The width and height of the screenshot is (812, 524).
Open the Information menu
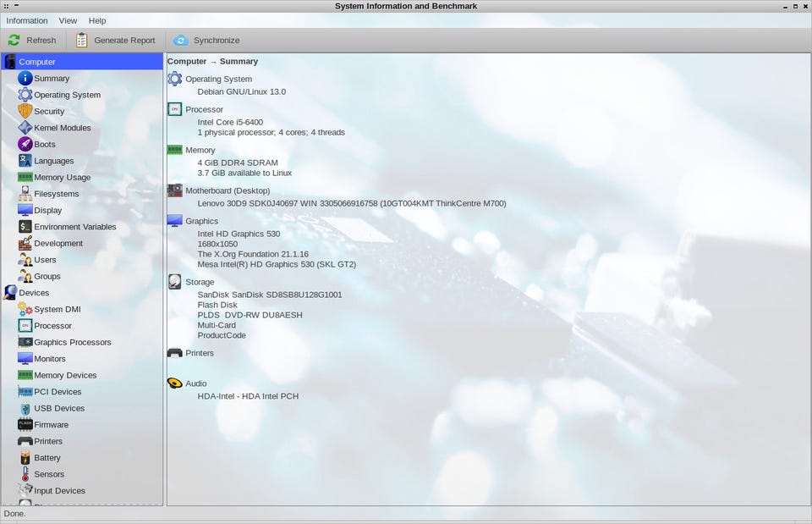point(27,20)
